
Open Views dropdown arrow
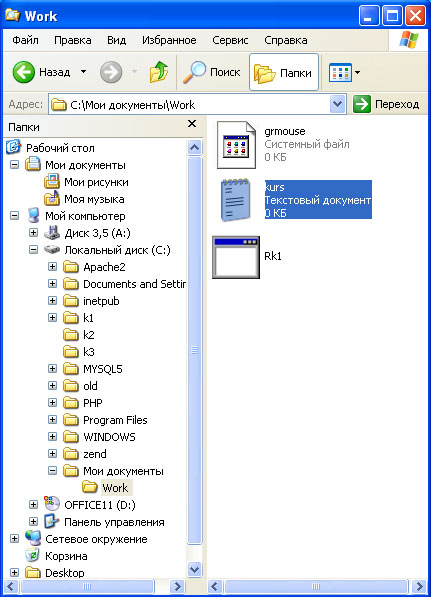pyautogui.click(x=358, y=72)
